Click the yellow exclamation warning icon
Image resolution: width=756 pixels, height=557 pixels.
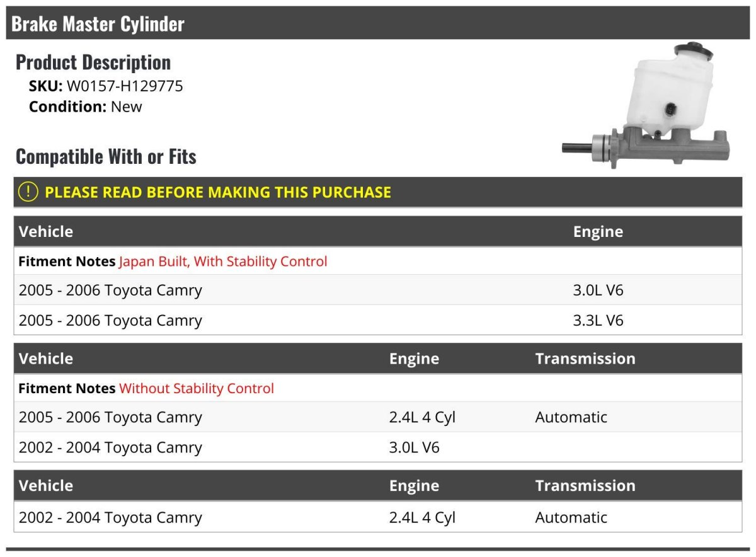[28, 192]
